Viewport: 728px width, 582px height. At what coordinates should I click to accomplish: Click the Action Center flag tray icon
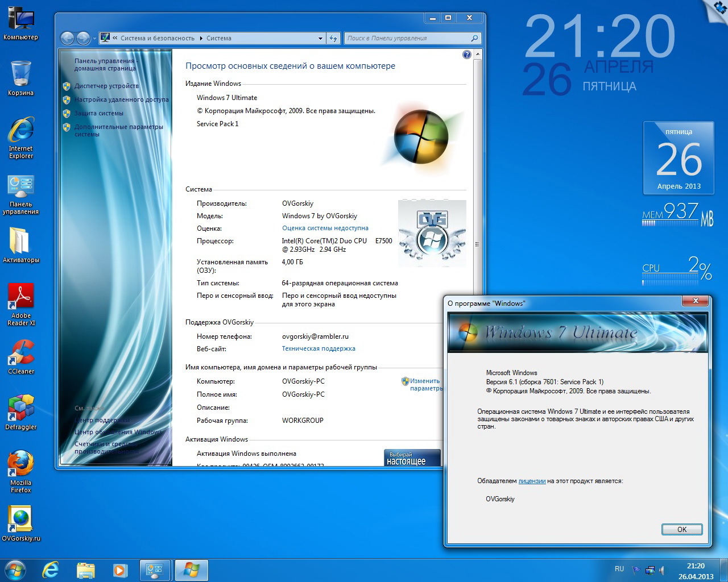click(x=636, y=570)
